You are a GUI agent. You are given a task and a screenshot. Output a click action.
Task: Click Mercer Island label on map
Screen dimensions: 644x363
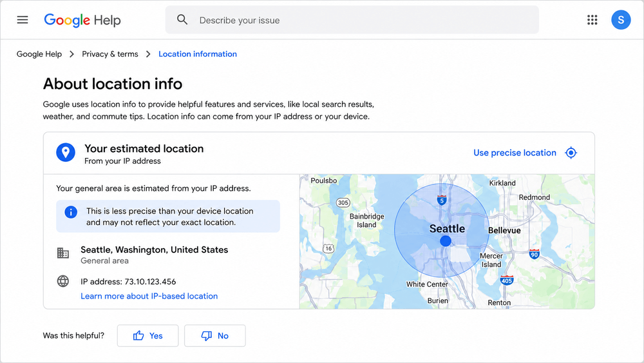point(491,260)
